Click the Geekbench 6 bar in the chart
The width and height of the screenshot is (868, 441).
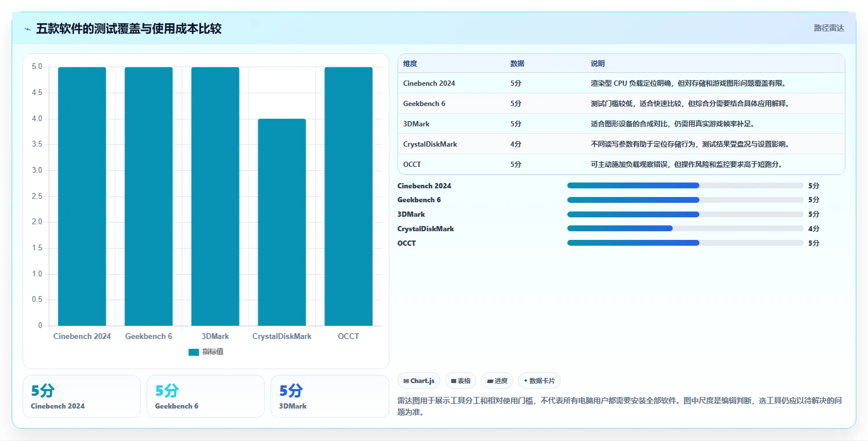148,196
